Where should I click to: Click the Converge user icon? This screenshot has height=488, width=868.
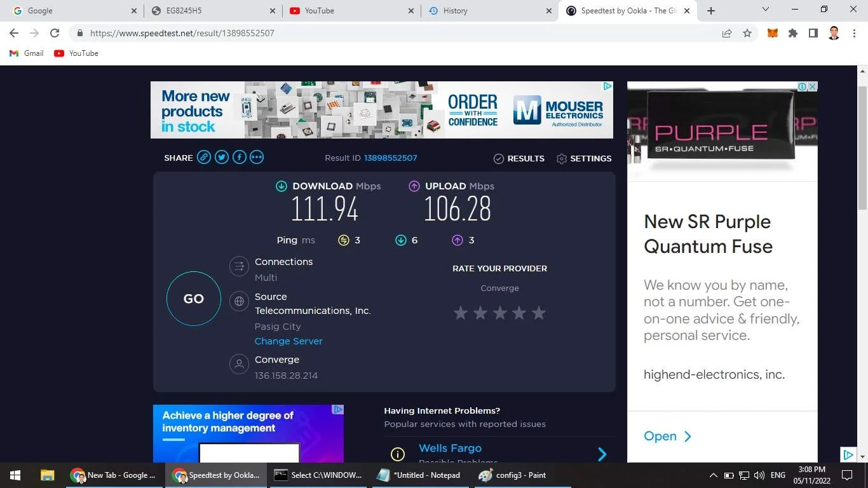pyautogui.click(x=239, y=364)
